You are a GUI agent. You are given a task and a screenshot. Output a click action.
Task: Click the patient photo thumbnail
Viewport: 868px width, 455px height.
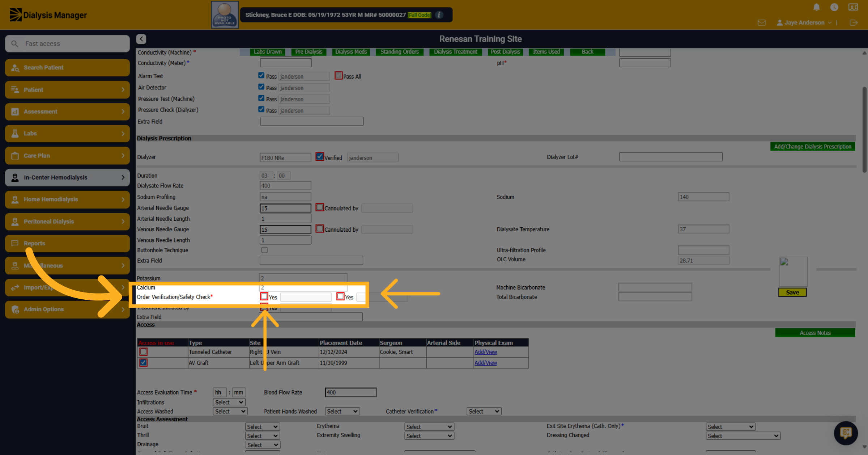pos(225,15)
